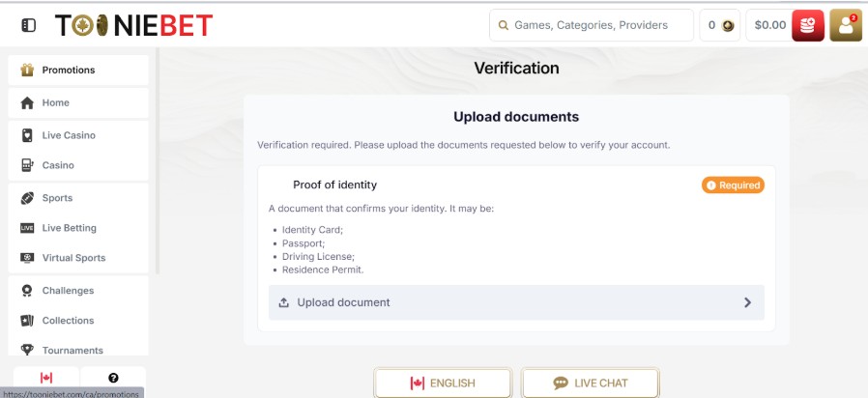This screenshot has height=398, width=868.
Task: Expand the Upload document chevron arrow
Action: pos(747,302)
